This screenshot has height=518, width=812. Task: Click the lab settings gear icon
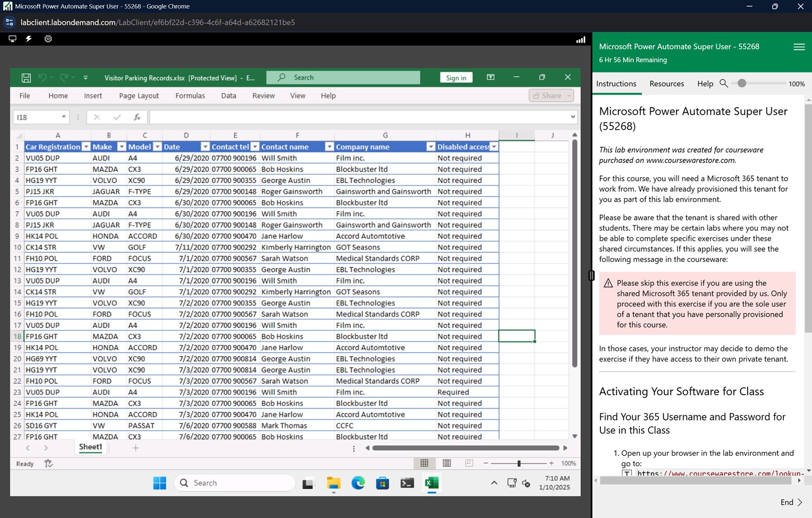coord(48,39)
